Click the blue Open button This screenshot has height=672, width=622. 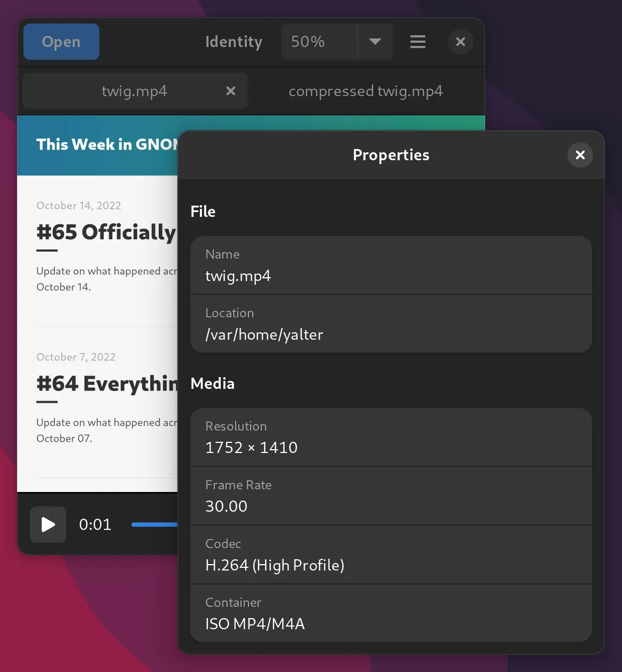[x=61, y=42]
